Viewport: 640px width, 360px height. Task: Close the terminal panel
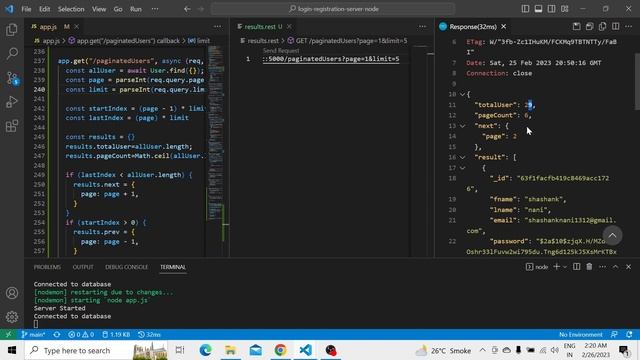pos(629,267)
